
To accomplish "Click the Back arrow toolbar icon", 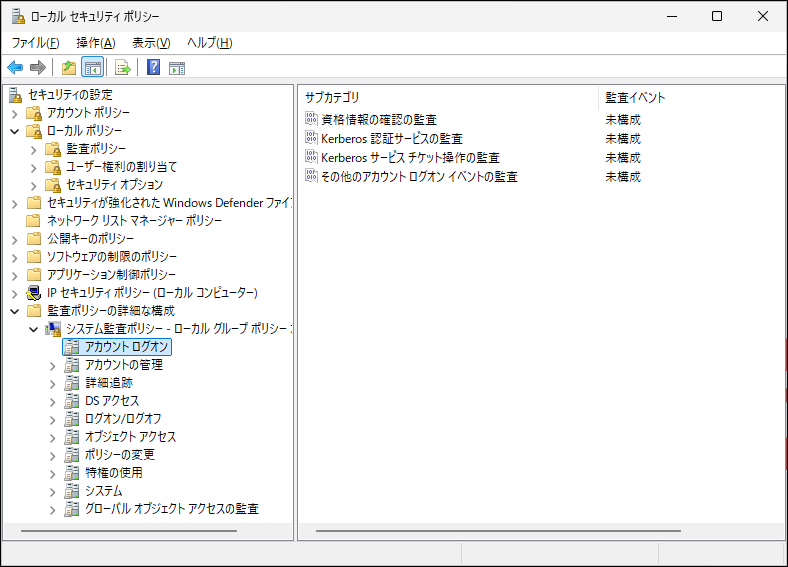I will pos(15,67).
